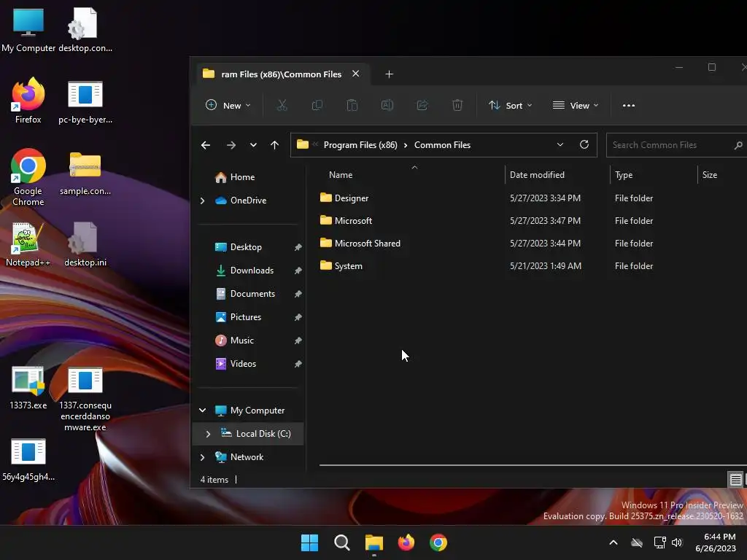Viewport: 747px width, 560px height.
Task: Click Common Files breadcrumb
Action: coord(442,145)
